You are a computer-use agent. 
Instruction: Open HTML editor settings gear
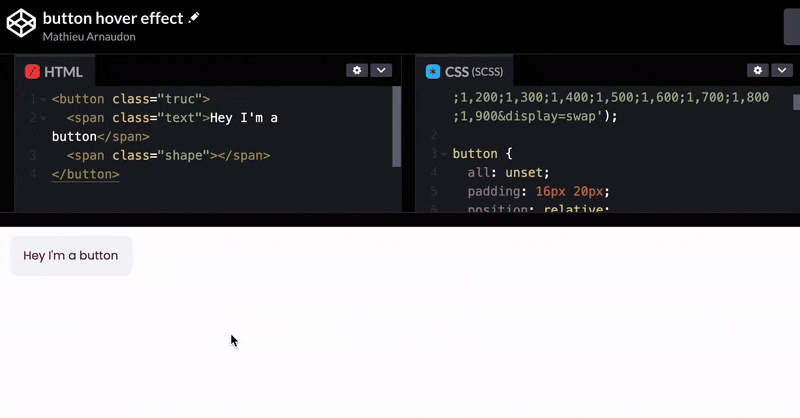tap(357, 70)
